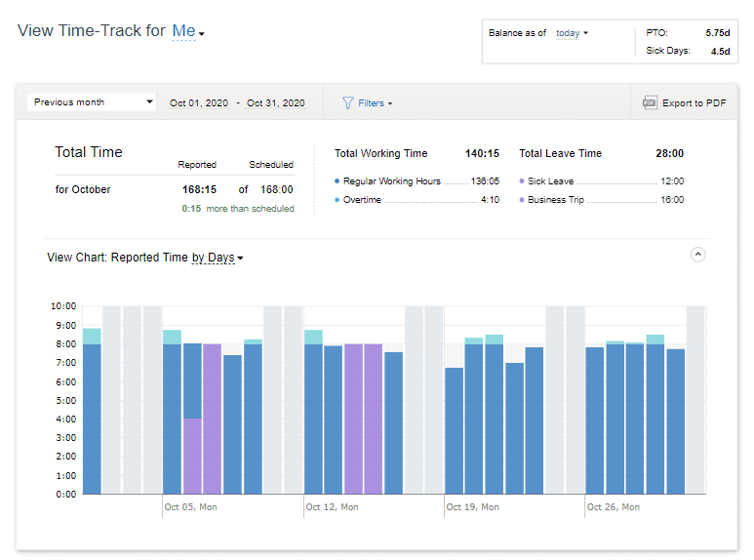Click the shortest bar on Oct 19
The image size is (754, 560).
(x=454, y=430)
